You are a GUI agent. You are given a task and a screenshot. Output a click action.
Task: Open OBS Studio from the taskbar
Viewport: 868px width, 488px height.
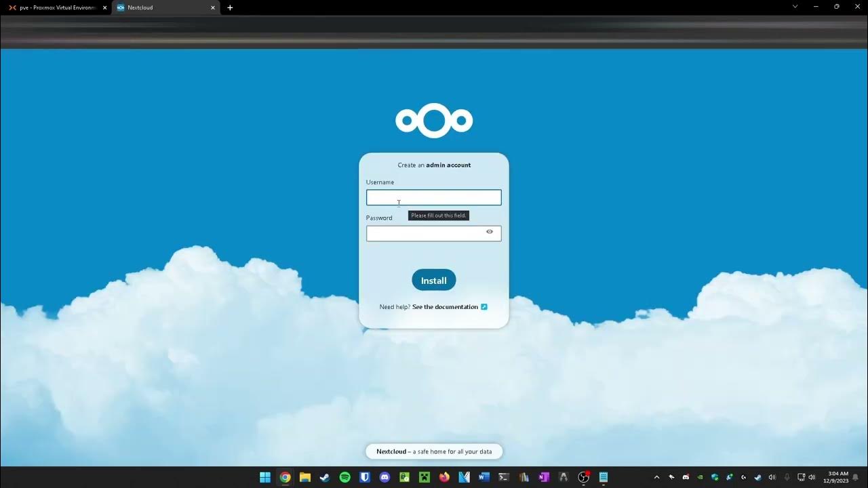pos(583,477)
